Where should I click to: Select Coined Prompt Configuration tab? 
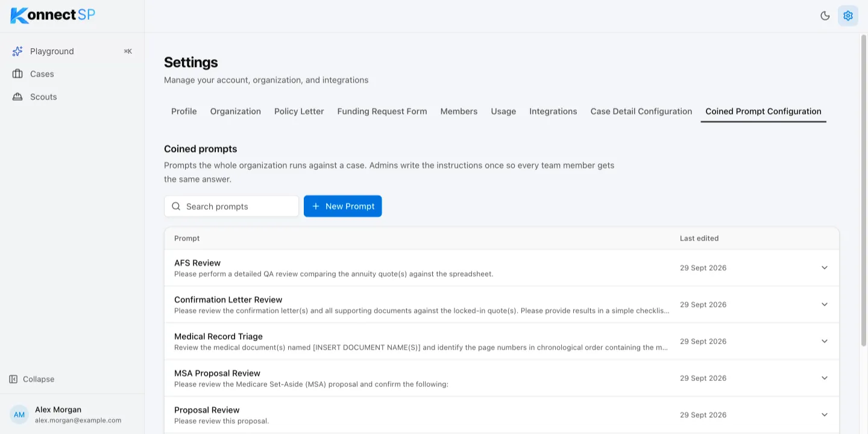(764, 112)
